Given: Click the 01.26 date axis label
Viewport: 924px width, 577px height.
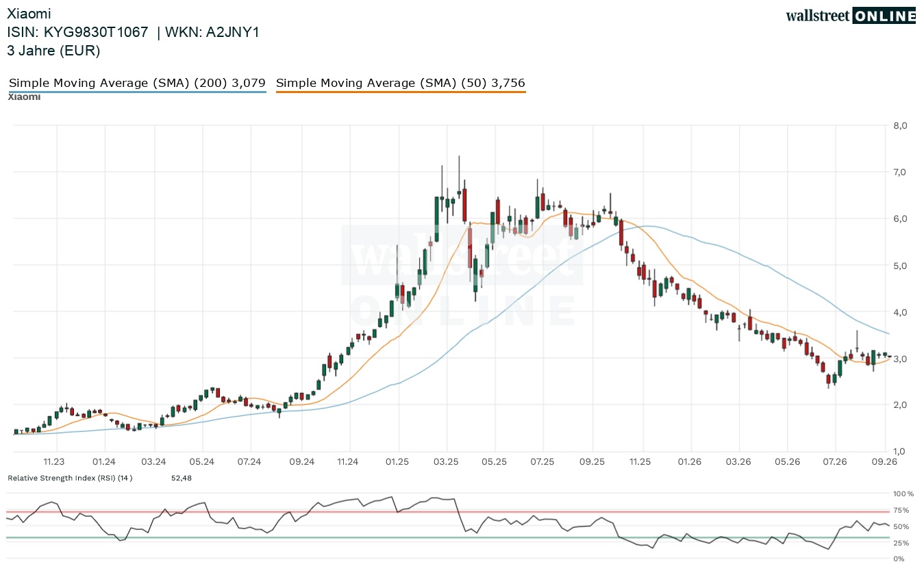Looking at the screenshot, I should 690,462.
